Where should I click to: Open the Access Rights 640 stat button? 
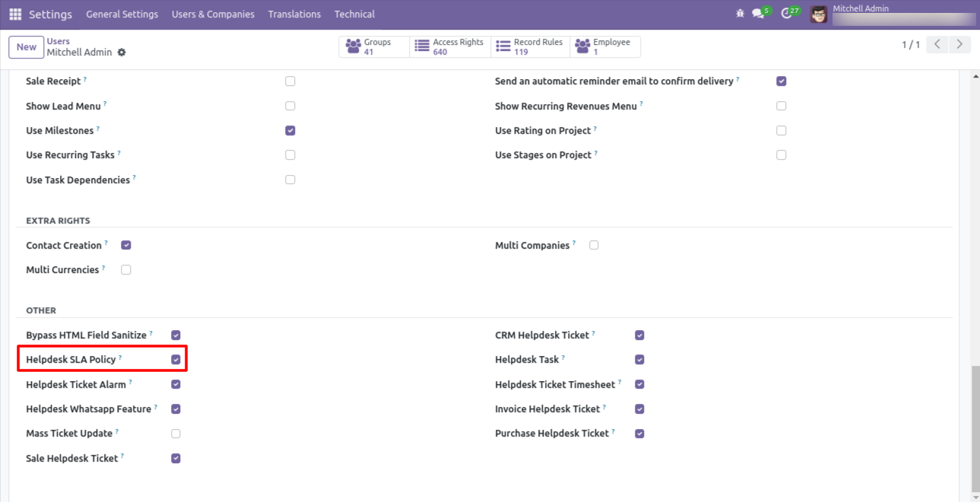(x=450, y=46)
